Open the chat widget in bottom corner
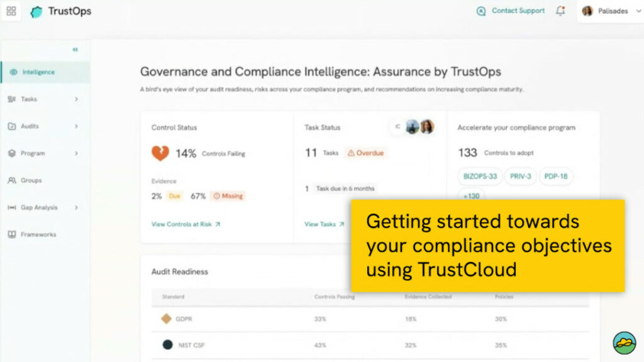This screenshot has height=362, width=644. click(x=625, y=343)
